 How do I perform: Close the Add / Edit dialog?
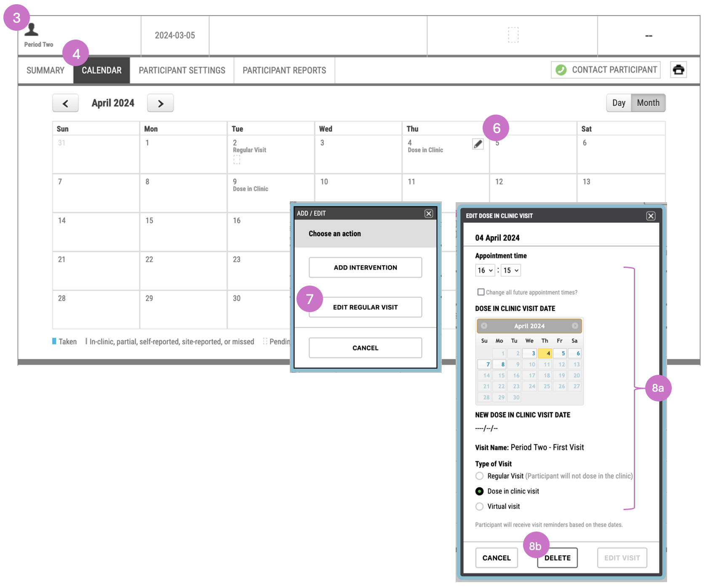click(x=429, y=214)
